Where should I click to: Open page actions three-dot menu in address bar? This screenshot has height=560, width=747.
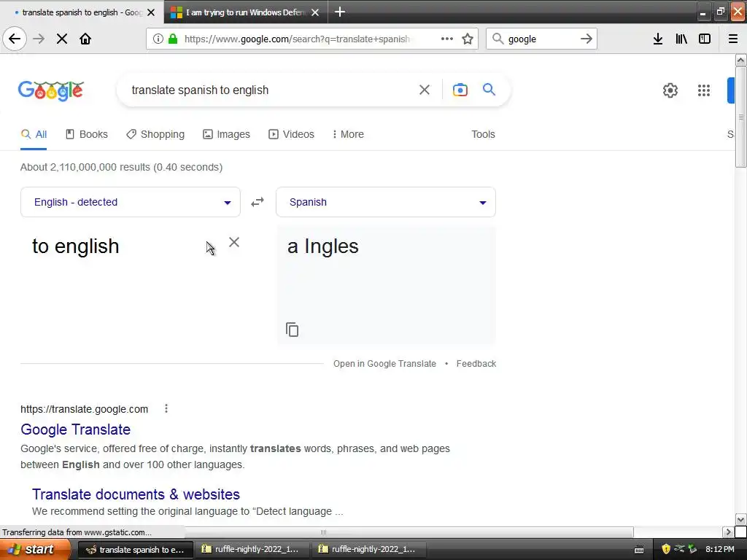pos(447,39)
